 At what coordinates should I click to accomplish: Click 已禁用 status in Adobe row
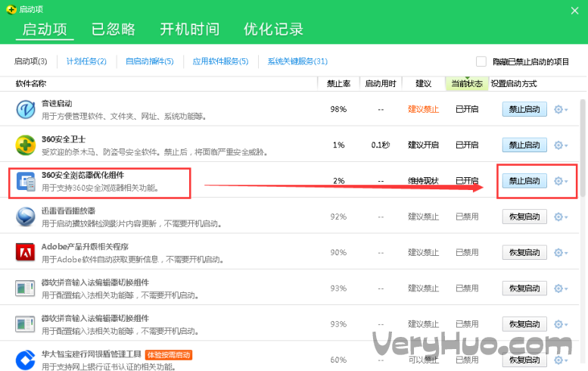click(x=467, y=252)
